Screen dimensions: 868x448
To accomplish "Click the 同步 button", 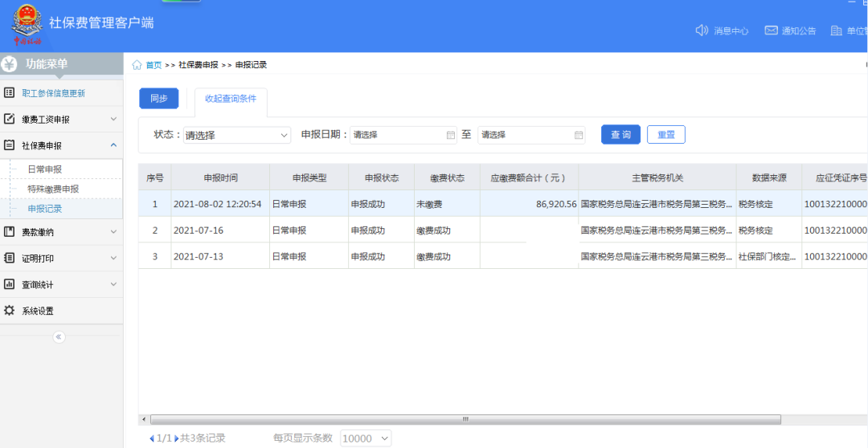I will click(159, 99).
